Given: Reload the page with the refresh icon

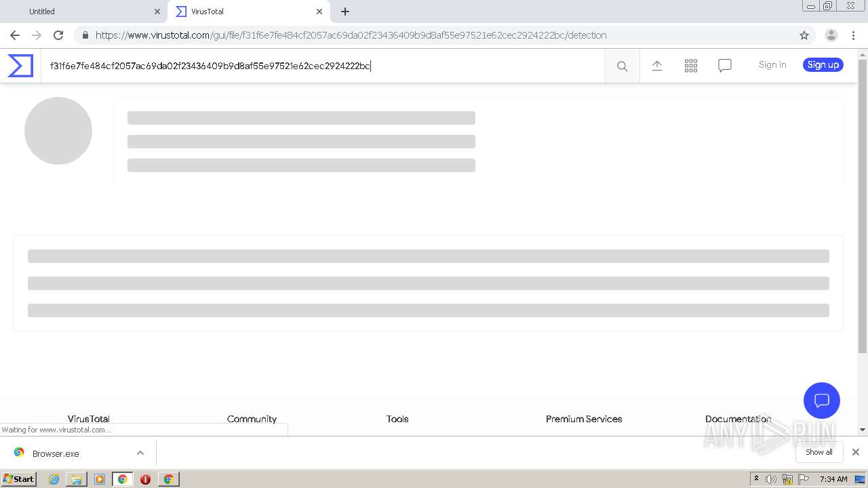Looking at the screenshot, I should [x=58, y=35].
